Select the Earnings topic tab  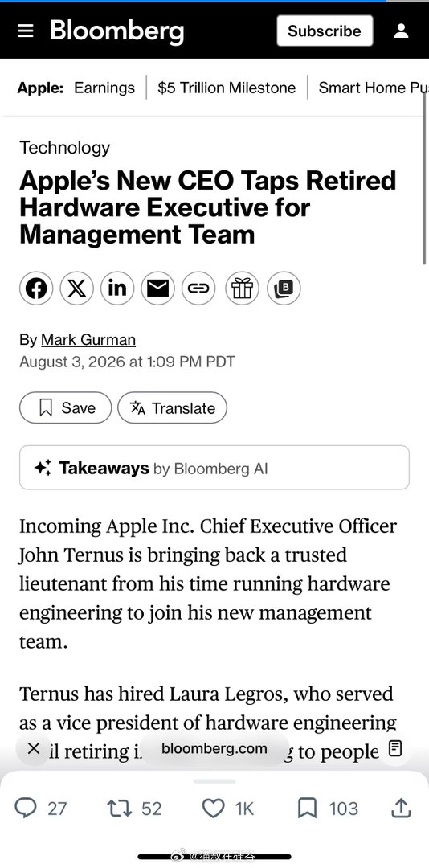tap(104, 88)
